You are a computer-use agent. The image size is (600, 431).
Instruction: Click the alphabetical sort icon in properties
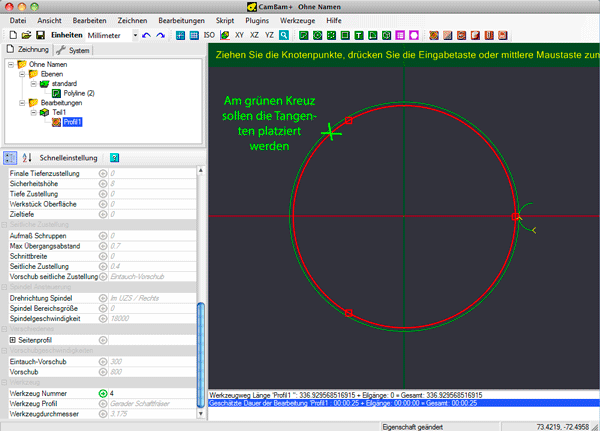[26, 157]
